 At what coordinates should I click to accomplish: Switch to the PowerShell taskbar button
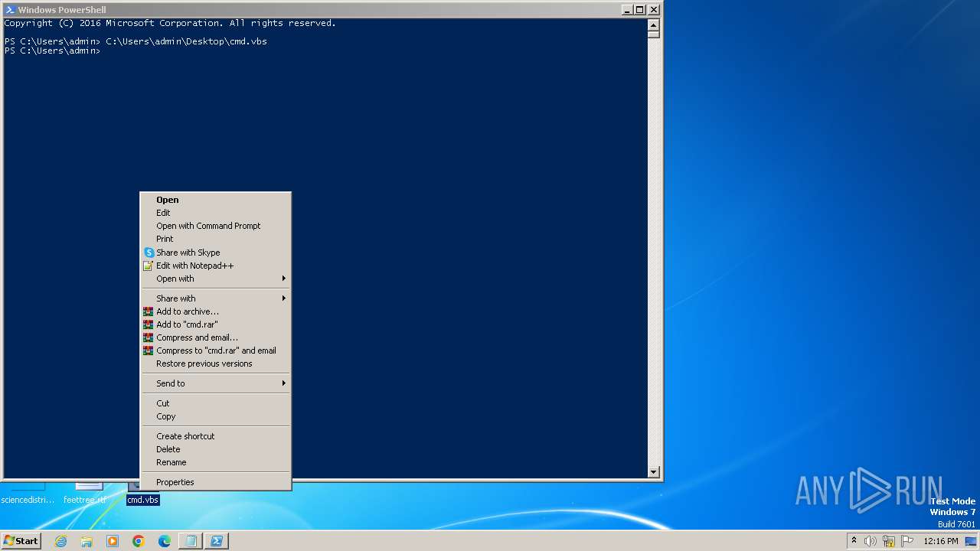(x=217, y=541)
